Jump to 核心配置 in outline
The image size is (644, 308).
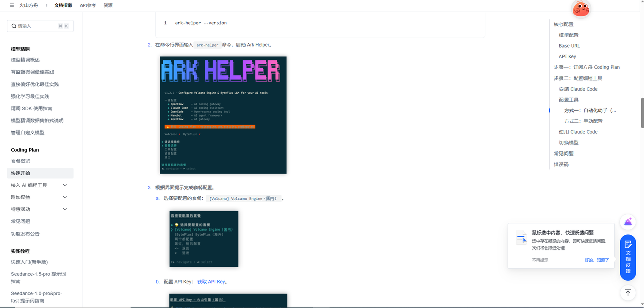coord(563,24)
